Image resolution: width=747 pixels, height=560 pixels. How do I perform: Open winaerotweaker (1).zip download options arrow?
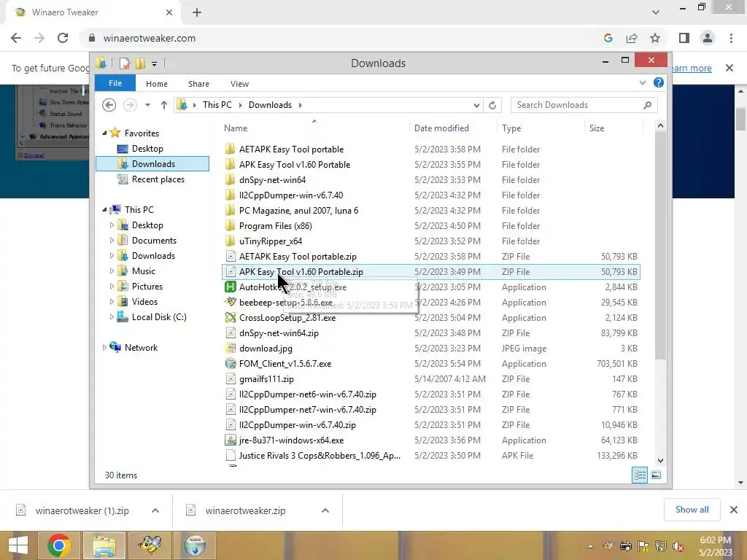[155, 510]
